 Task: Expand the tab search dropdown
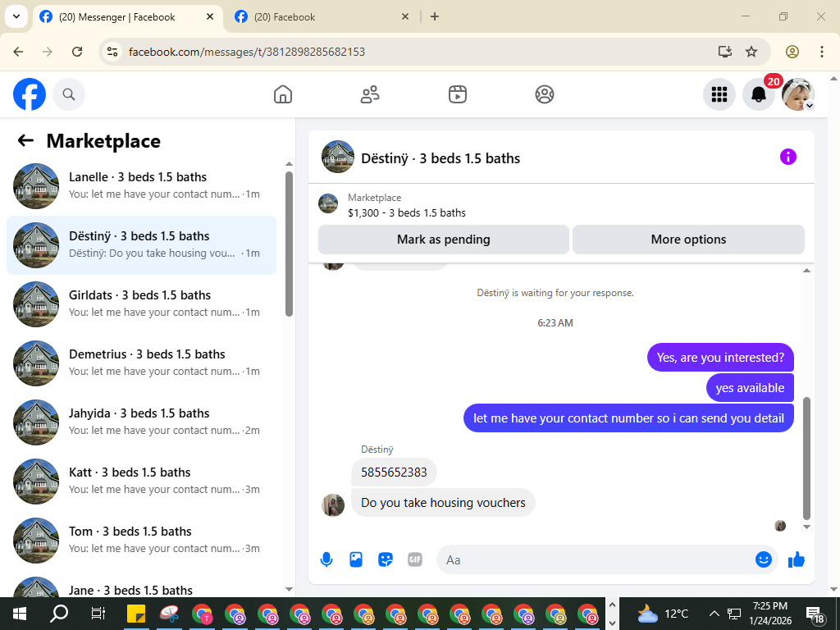pos(16,16)
